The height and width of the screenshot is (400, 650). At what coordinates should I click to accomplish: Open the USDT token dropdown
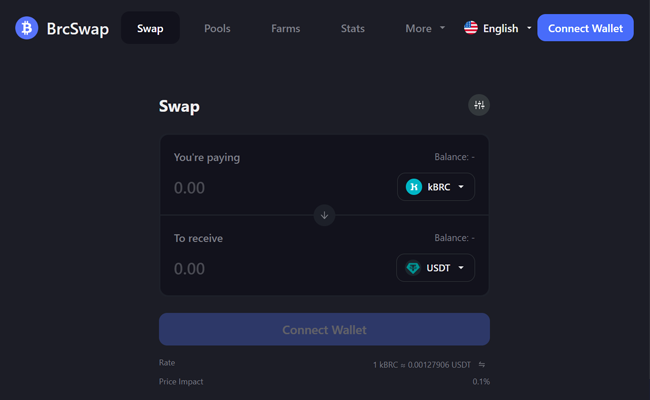click(x=435, y=268)
